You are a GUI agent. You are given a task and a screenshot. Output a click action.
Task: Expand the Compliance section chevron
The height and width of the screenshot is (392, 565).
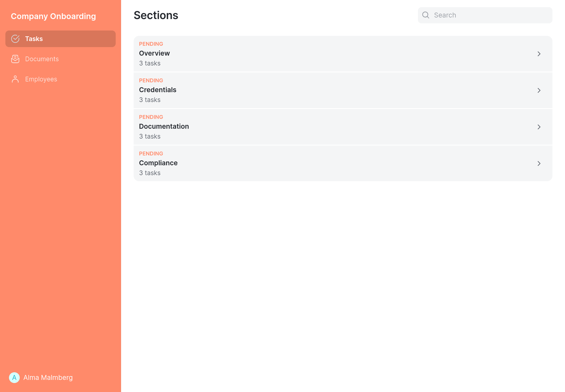coord(539,163)
